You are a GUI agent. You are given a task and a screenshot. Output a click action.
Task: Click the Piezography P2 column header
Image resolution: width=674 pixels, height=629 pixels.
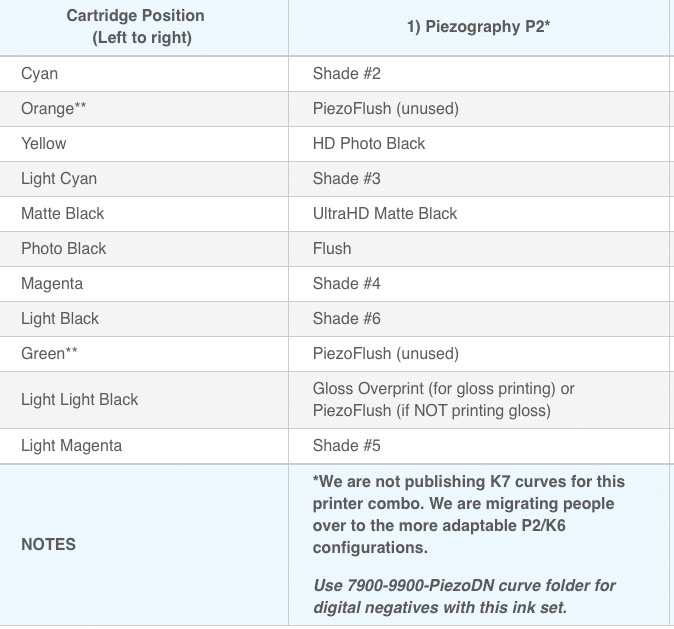tap(479, 27)
